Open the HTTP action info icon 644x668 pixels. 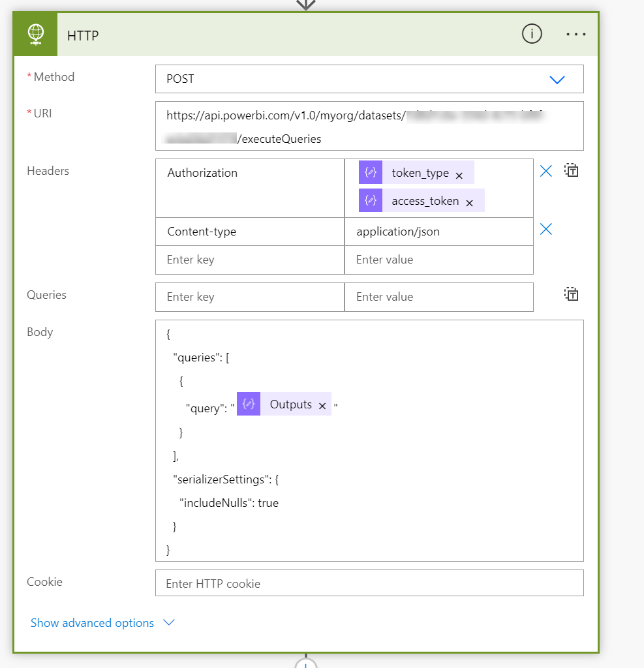point(532,35)
